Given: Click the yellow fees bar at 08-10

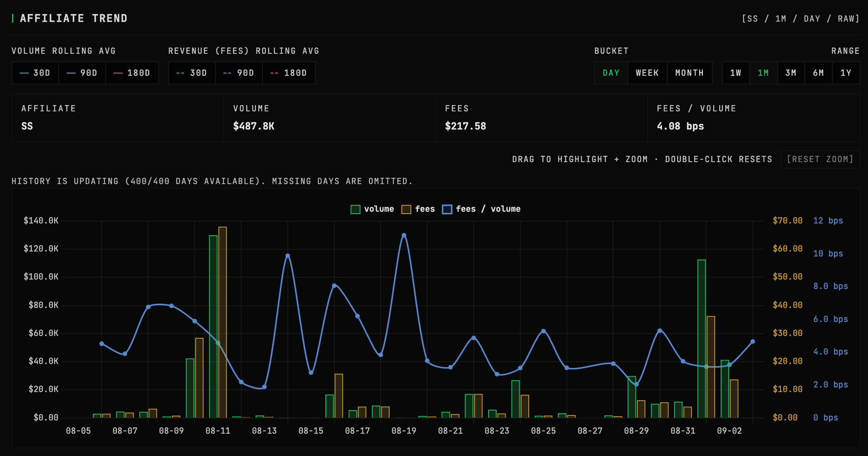Looking at the screenshot, I should [x=199, y=378].
